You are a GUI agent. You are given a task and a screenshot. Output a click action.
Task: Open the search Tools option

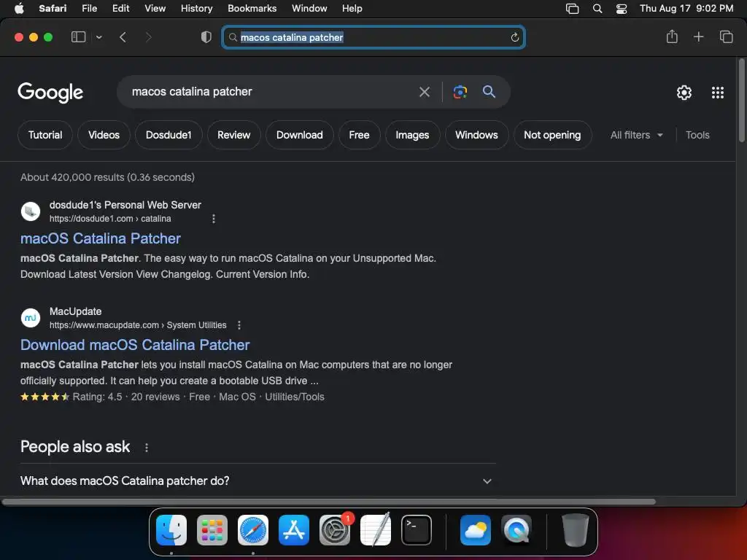point(697,135)
